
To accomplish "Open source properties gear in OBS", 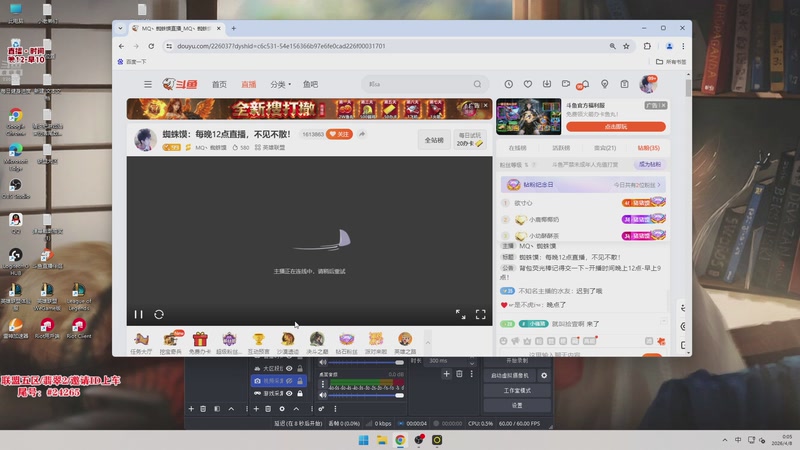I will coord(282,409).
